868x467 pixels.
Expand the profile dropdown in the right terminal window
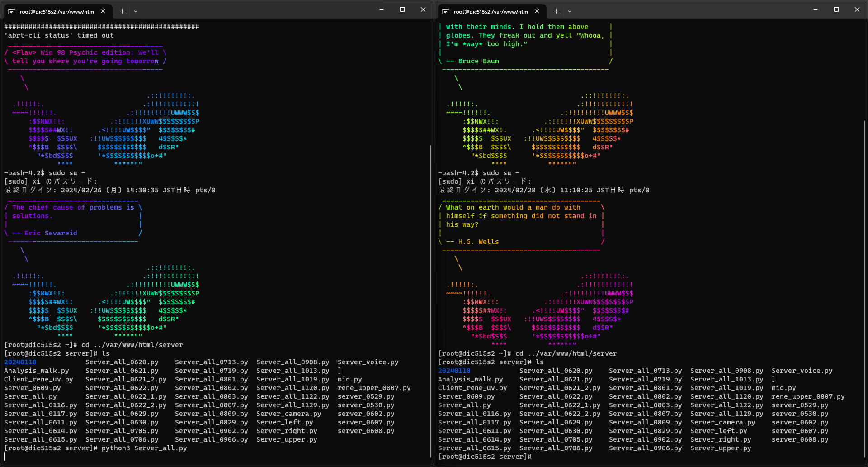(x=570, y=11)
